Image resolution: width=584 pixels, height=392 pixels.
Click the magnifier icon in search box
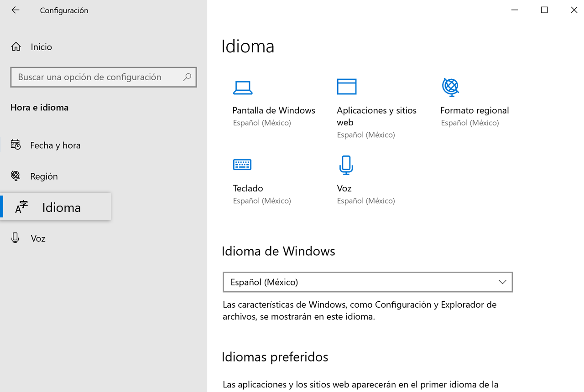click(187, 77)
